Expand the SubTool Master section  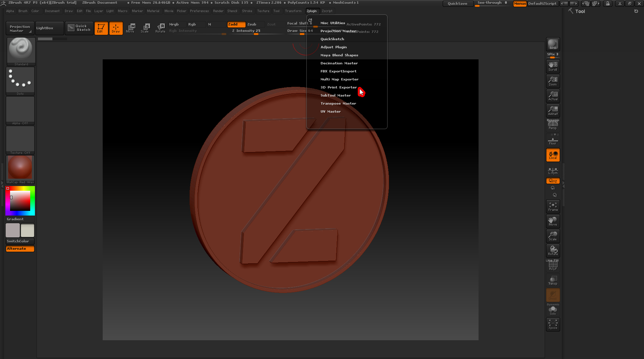[x=335, y=95]
